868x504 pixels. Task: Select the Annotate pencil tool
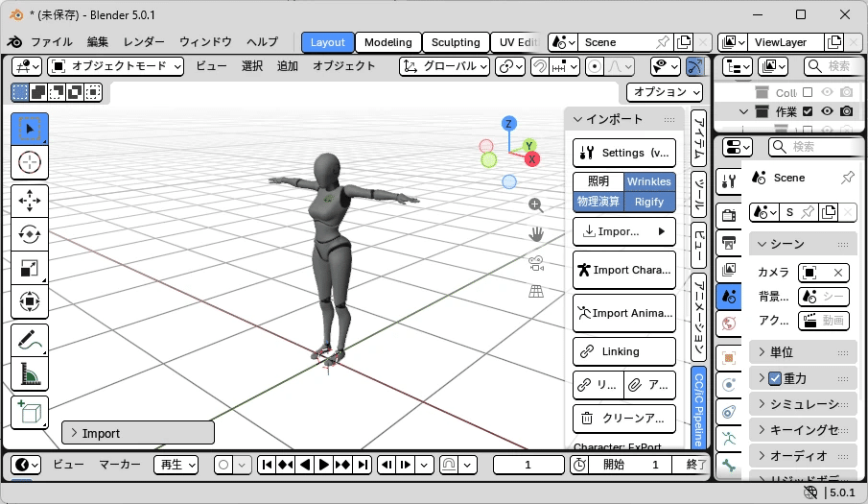[x=30, y=340]
